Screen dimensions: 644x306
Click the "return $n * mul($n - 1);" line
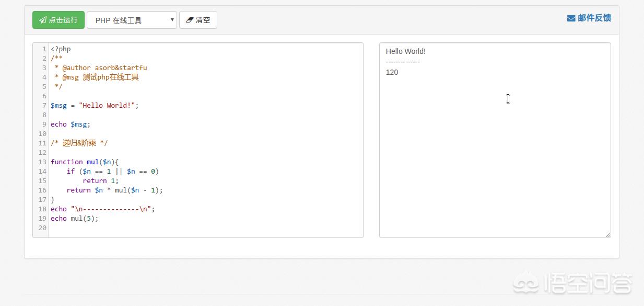115,190
